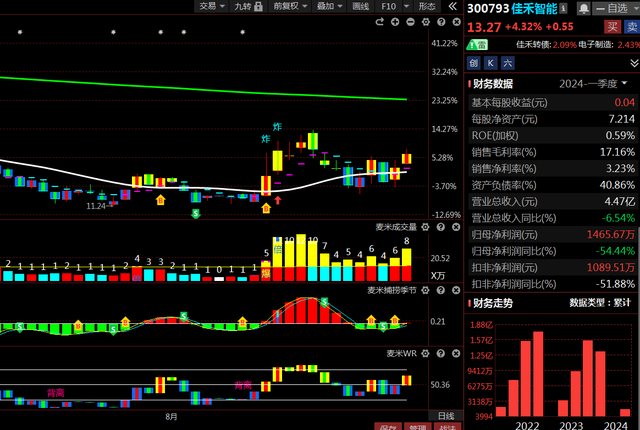Click the 11.24 low price label
This screenshot has height=430, width=640.
click(x=96, y=206)
